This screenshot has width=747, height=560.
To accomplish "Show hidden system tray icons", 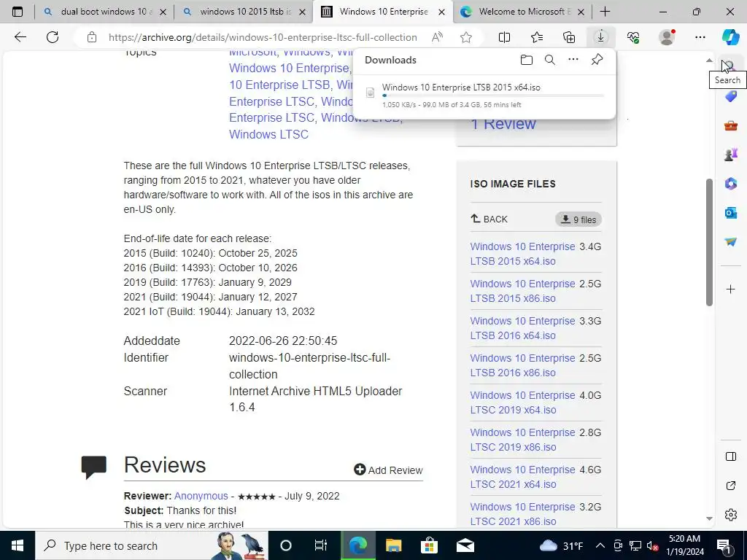I will tap(600, 545).
